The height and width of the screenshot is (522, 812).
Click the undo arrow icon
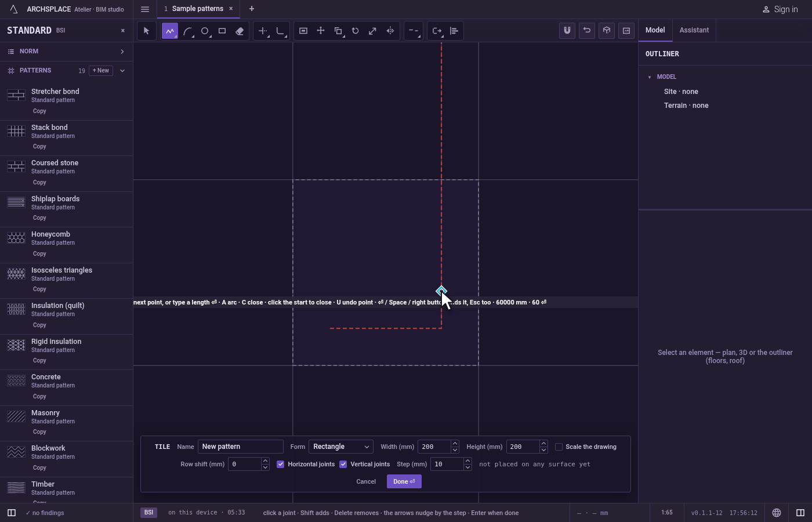click(587, 31)
